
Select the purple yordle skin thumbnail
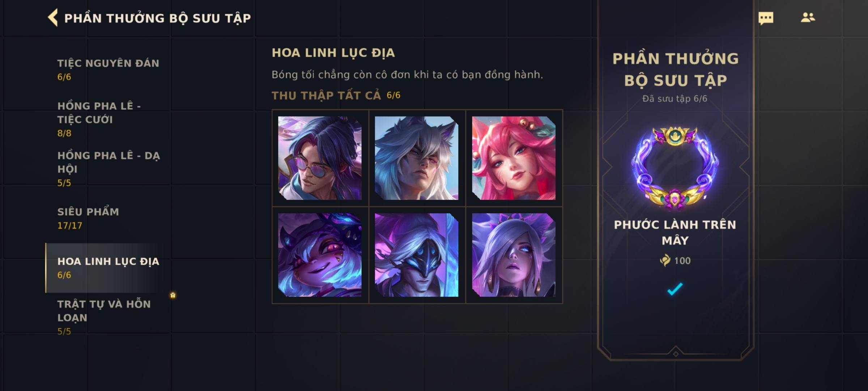pyautogui.click(x=320, y=255)
